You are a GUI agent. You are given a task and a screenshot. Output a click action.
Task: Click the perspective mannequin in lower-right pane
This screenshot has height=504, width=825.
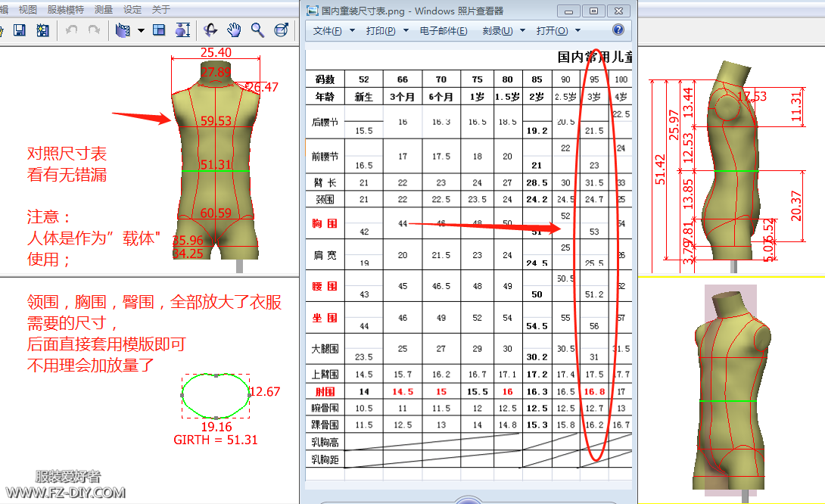(x=731, y=392)
